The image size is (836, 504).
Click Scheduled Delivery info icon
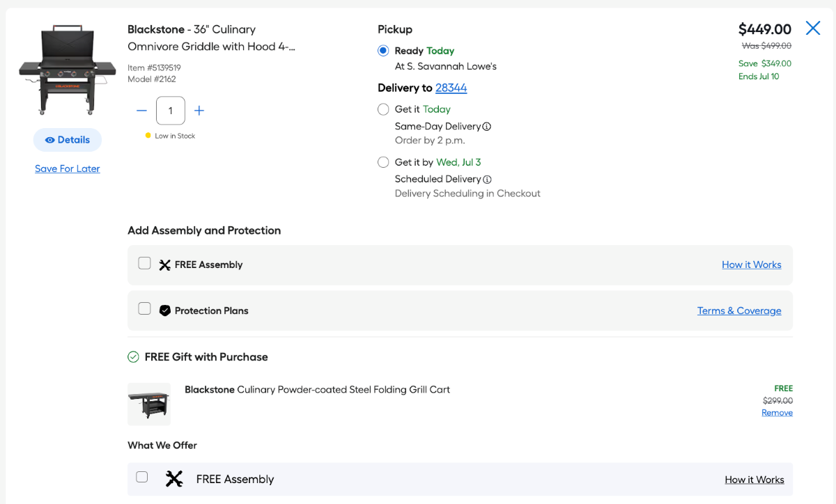(487, 180)
